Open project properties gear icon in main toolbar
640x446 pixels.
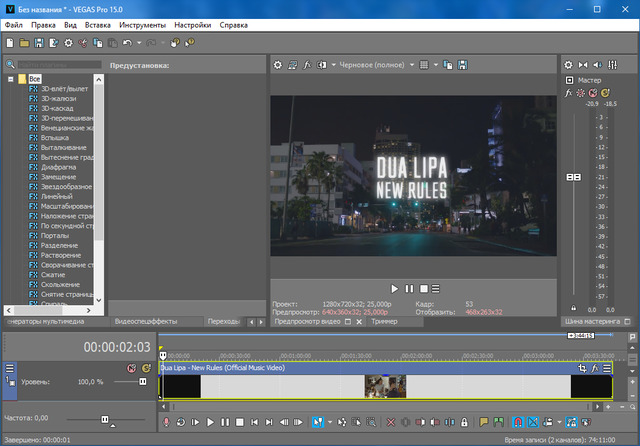(68, 43)
